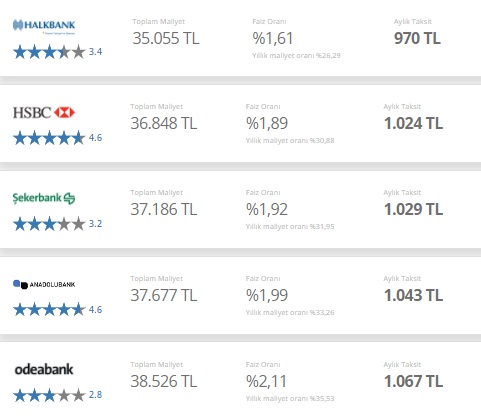Click the %1,99 interest rate
481x419 pixels.
click(x=267, y=295)
